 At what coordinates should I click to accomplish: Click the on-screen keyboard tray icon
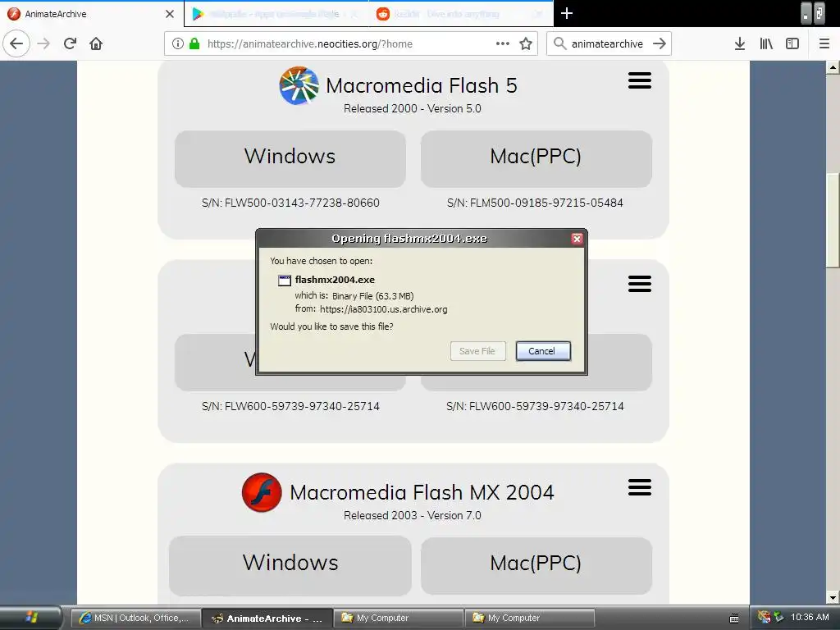pyautogui.click(x=734, y=619)
